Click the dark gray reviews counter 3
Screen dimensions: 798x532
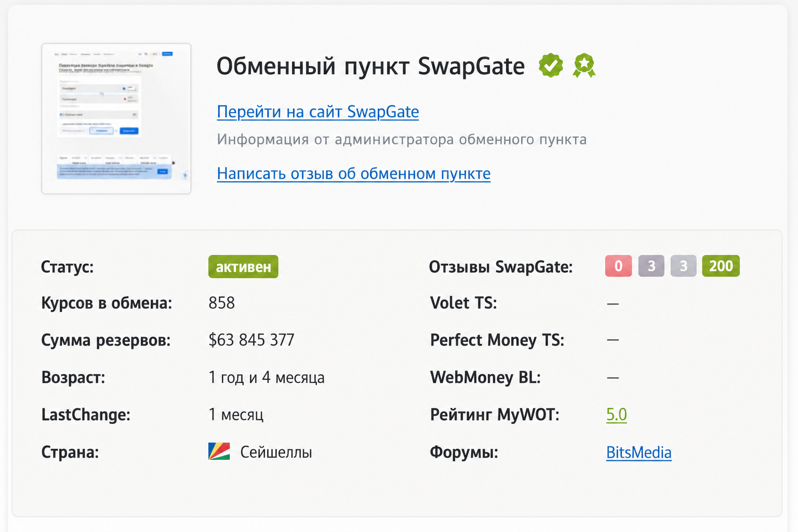click(651, 266)
